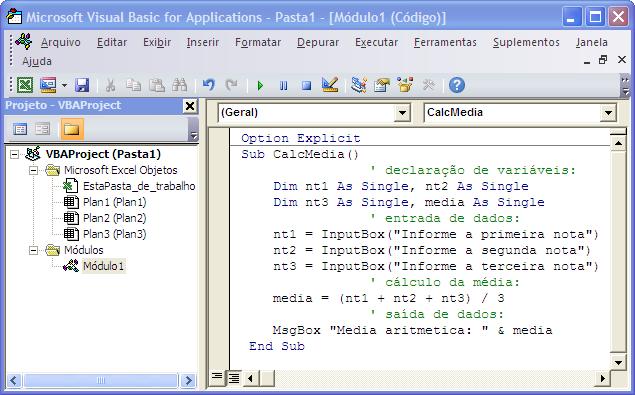Image resolution: width=635 pixels, height=395 pixels.
Task: Open the CalcMedia procedure dropdown
Action: pos(608,113)
